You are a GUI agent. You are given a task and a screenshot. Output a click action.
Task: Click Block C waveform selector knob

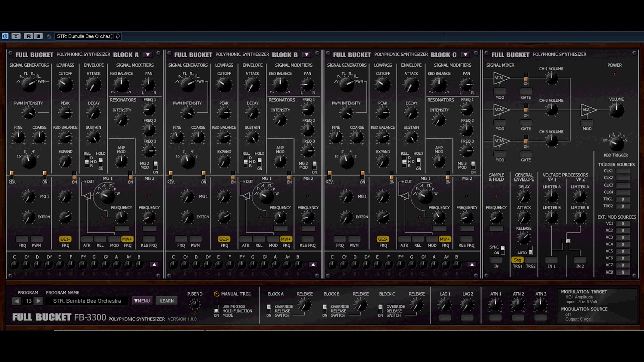click(346, 83)
